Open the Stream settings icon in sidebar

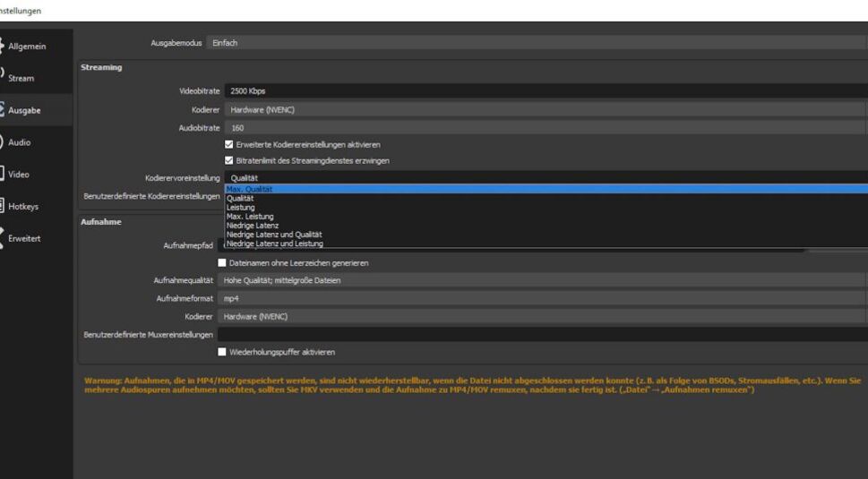pyautogui.click(x=3, y=77)
